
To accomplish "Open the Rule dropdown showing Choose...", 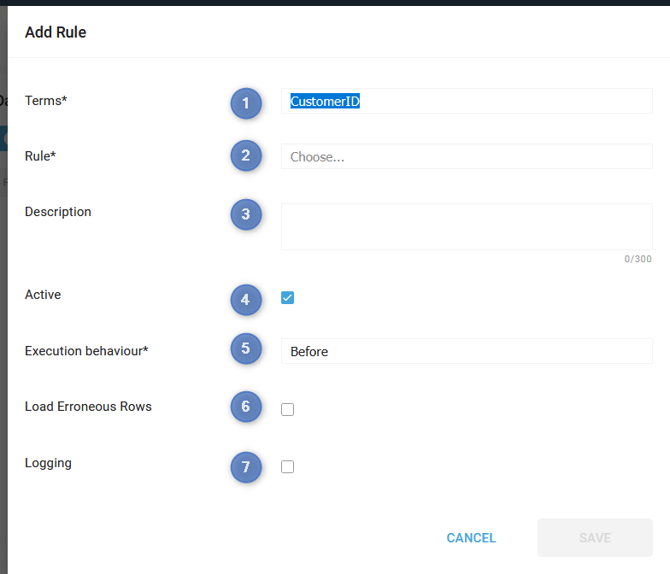I will click(466, 157).
